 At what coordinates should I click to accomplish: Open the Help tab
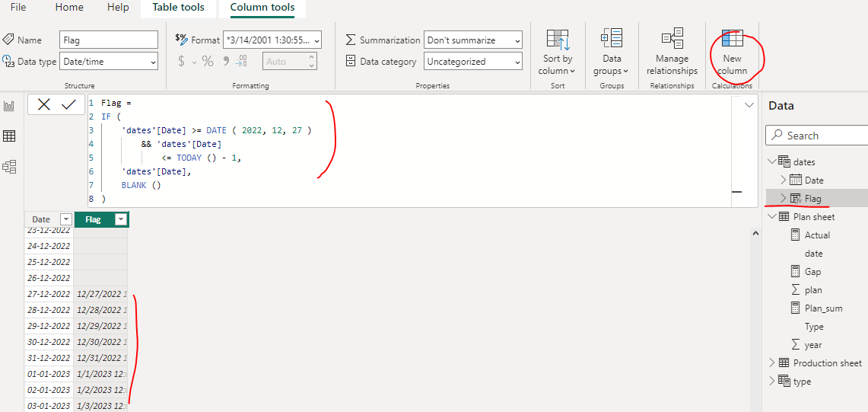point(118,8)
